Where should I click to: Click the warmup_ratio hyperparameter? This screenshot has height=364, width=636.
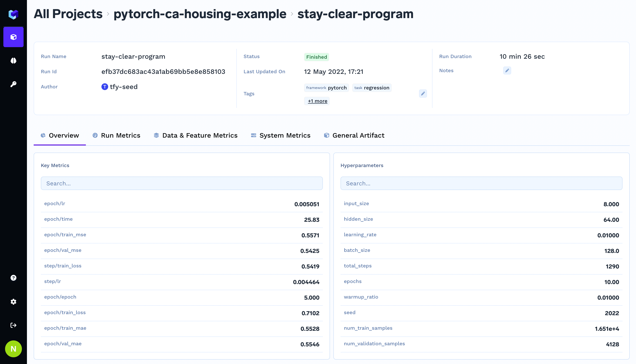tap(481, 298)
